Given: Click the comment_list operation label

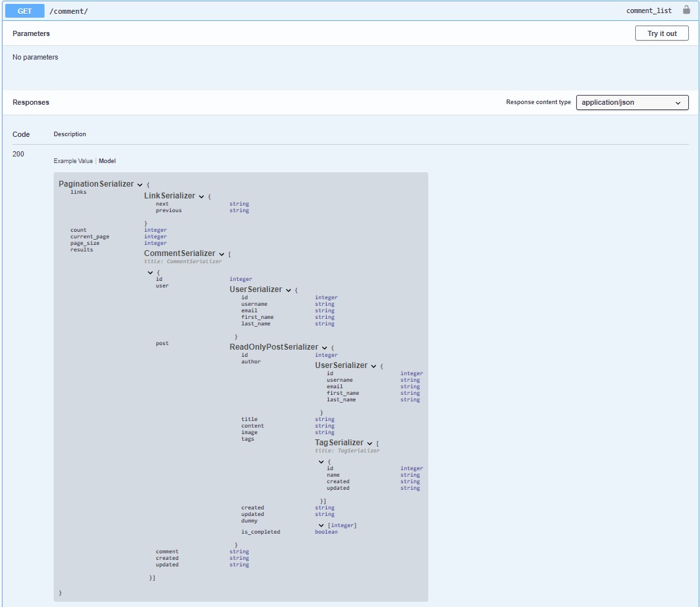Looking at the screenshot, I should coord(649,10).
